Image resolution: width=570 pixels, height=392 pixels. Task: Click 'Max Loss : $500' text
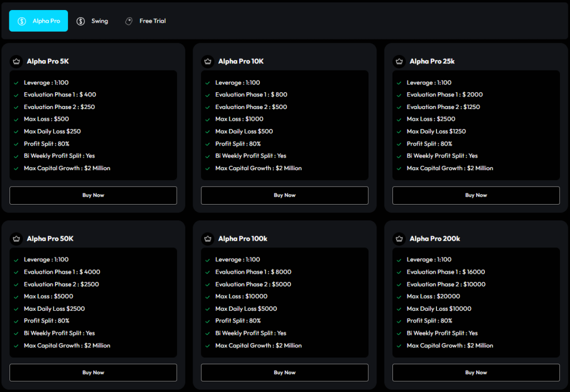click(x=47, y=118)
